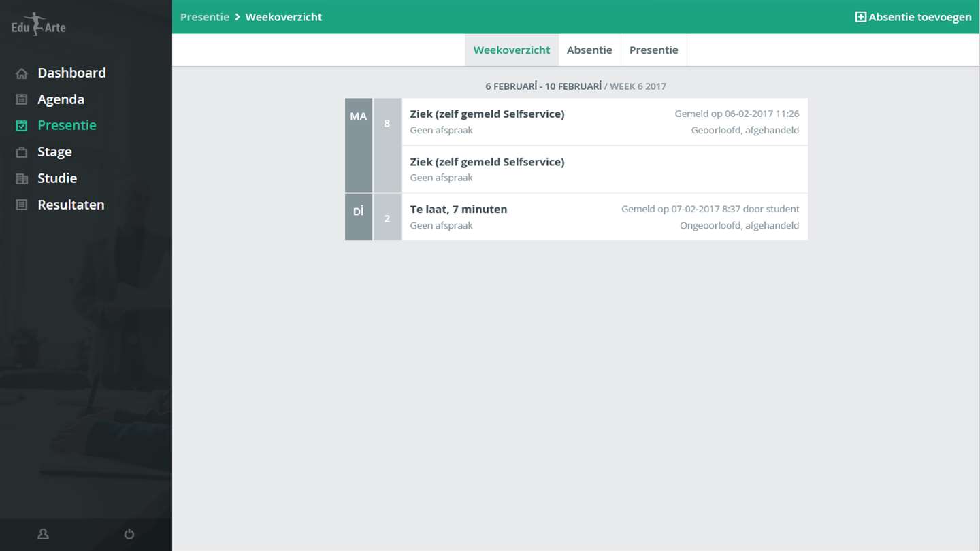Image resolution: width=980 pixels, height=551 pixels.
Task: Open the Resultaten page
Action: click(71, 205)
